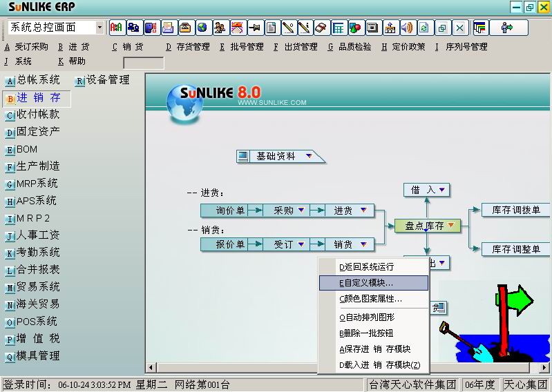This screenshot has height=392, width=552.
Task: Open the J 系统 menu
Action: [x=18, y=61]
